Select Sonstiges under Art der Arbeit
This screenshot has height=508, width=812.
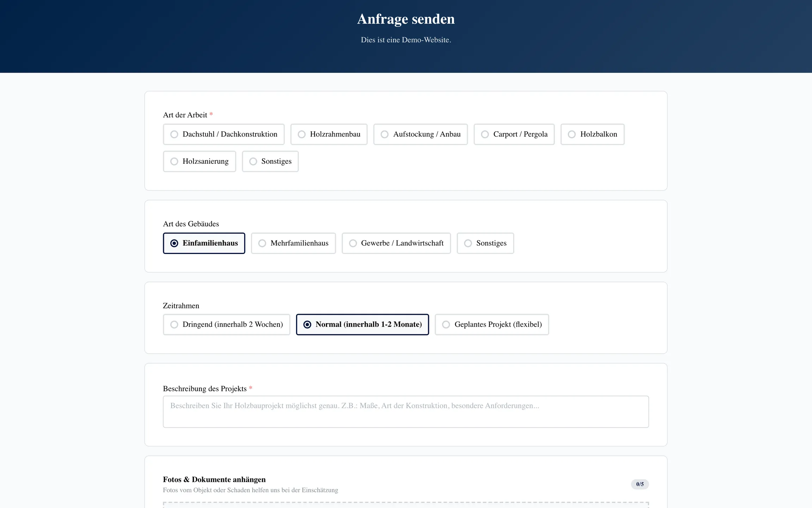pos(270,161)
